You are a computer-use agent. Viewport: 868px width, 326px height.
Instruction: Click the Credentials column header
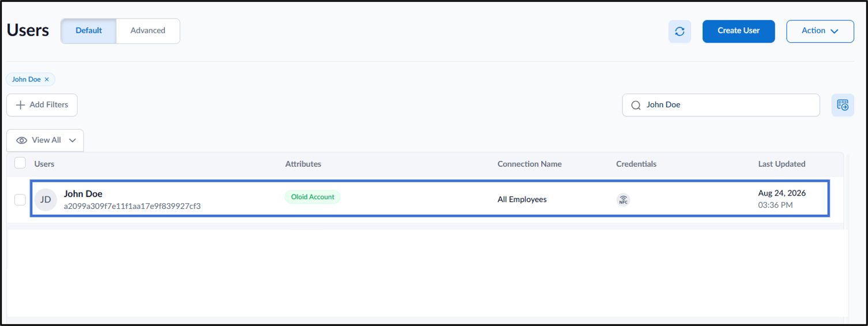[636, 164]
